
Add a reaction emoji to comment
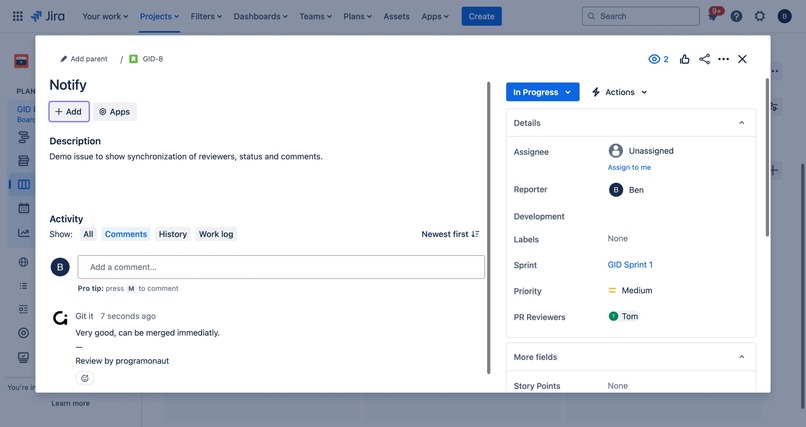coord(85,378)
